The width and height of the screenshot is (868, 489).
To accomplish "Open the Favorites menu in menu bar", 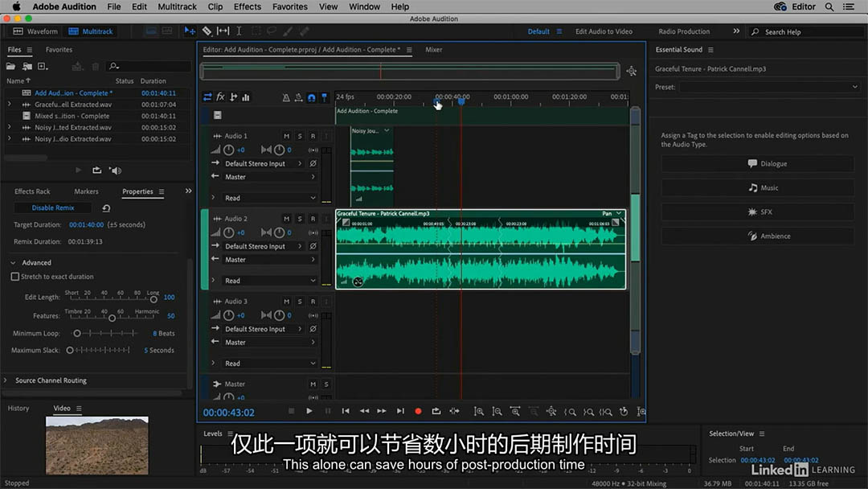I will 289,6.
